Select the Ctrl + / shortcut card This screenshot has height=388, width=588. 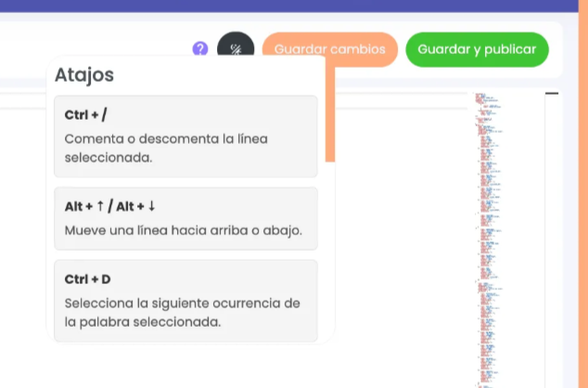click(x=185, y=136)
